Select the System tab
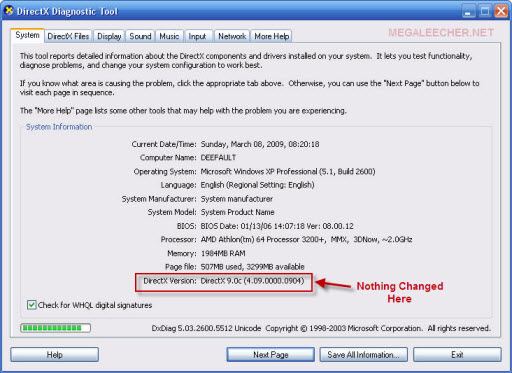512x373 pixels. pyautogui.click(x=27, y=35)
